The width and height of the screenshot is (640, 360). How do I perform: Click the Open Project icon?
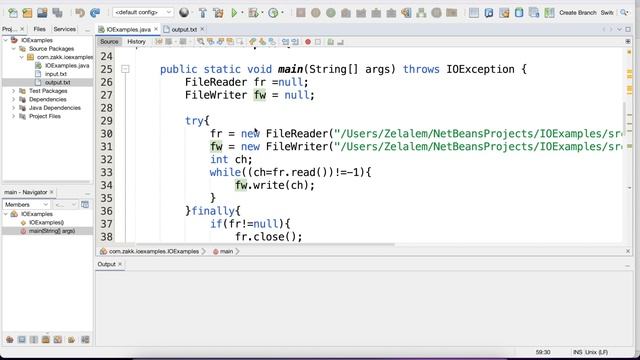[42, 13]
